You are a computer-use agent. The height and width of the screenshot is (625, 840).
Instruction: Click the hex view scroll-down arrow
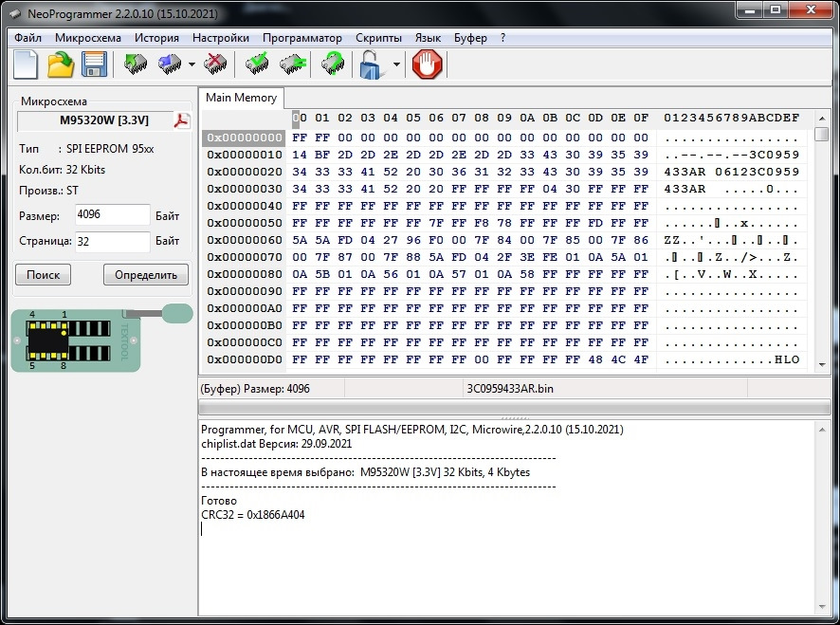pyautogui.click(x=822, y=365)
